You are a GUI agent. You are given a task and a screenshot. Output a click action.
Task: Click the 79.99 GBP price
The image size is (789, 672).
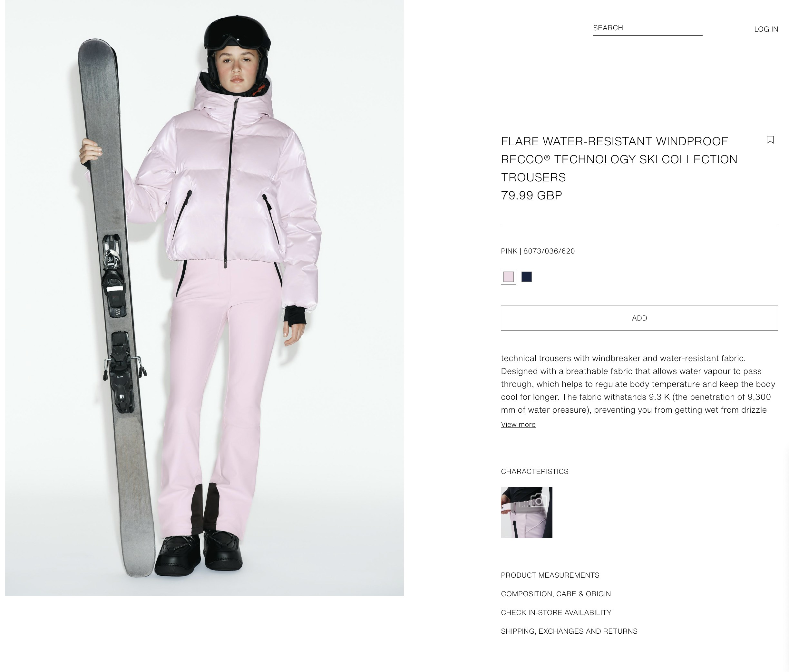[531, 195]
